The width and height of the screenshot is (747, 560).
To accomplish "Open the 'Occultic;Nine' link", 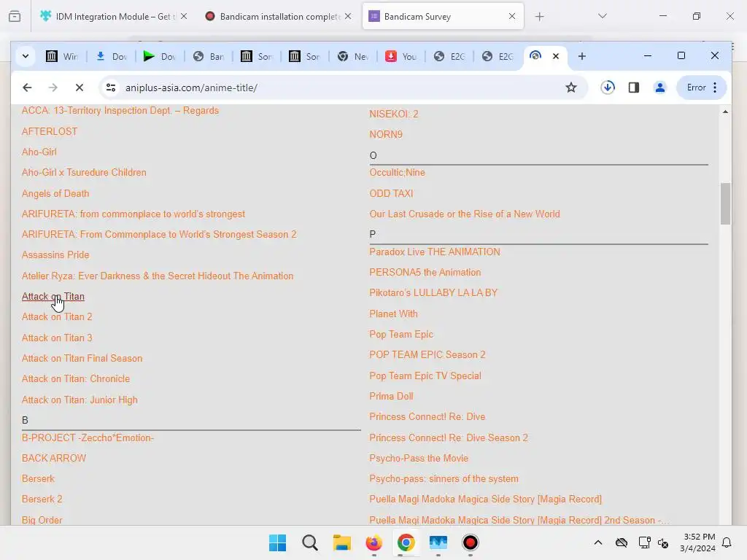I will point(397,172).
